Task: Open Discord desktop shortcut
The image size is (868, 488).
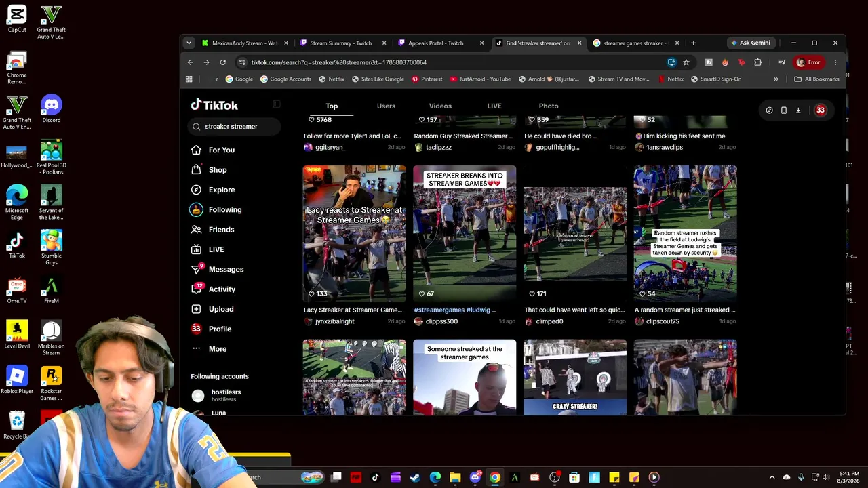Action: pos(51,110)
